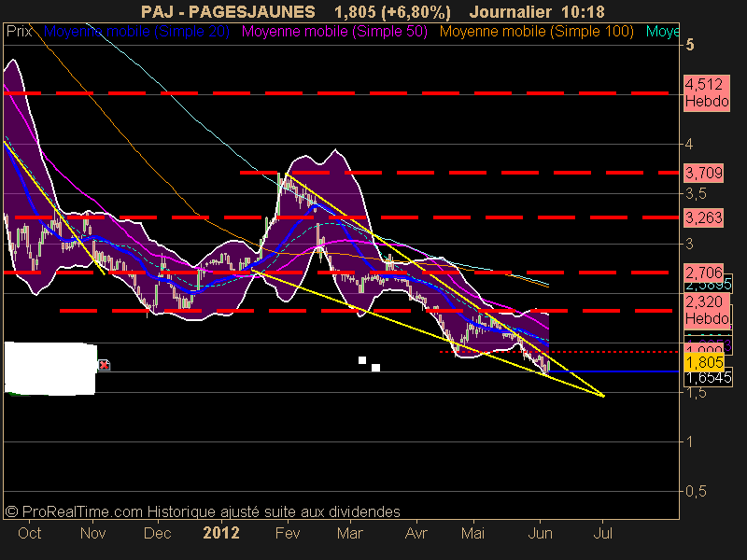Click the 2,320 Hebdo price label
Viewport: 747px width, 560px height.
[x=707, y=311]
